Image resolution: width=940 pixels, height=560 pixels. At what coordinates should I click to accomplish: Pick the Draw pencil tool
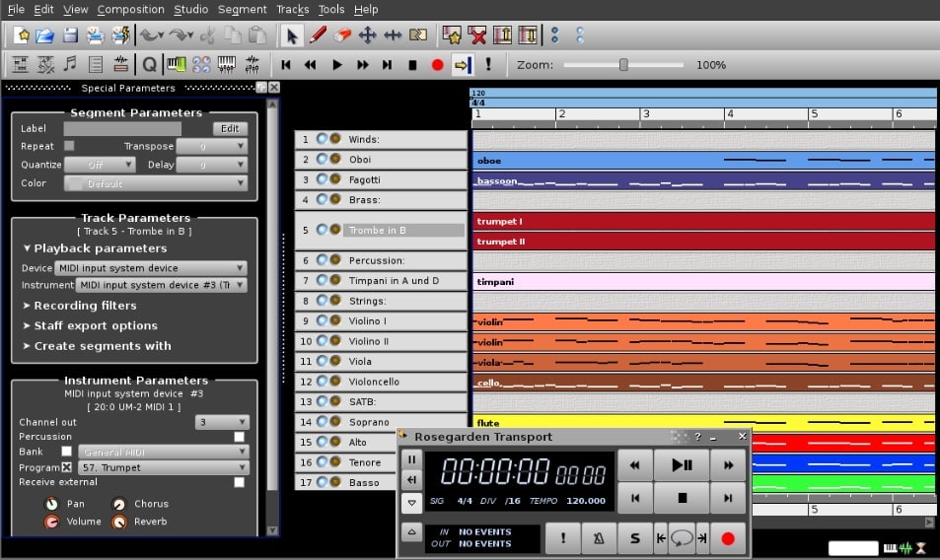pyautogui.click(x=318, y=35)
